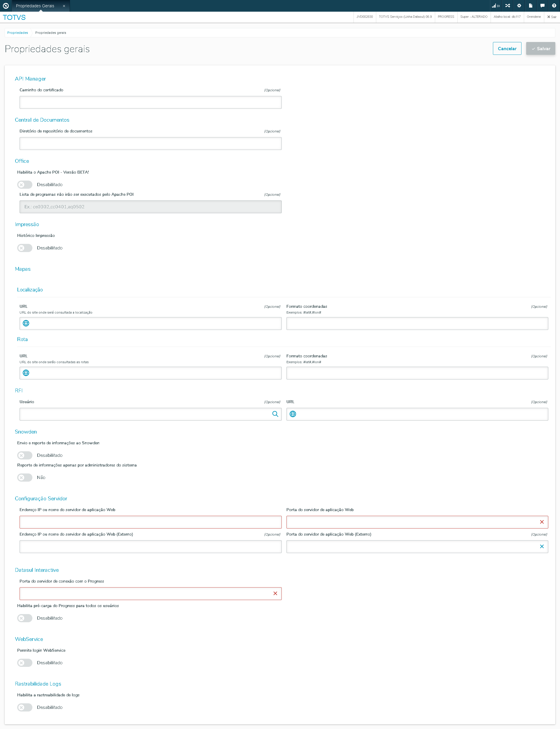Viewport: 560px width, 729px height.
Task: Toggle Histórico Impressão switch
Action: pos(25,248)
